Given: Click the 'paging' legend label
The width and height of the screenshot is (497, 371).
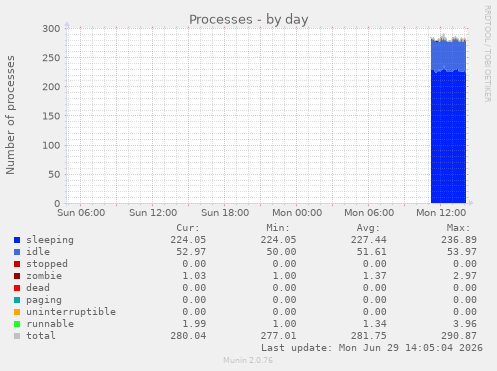Looking at the screenshot, I should coord(44,300).
